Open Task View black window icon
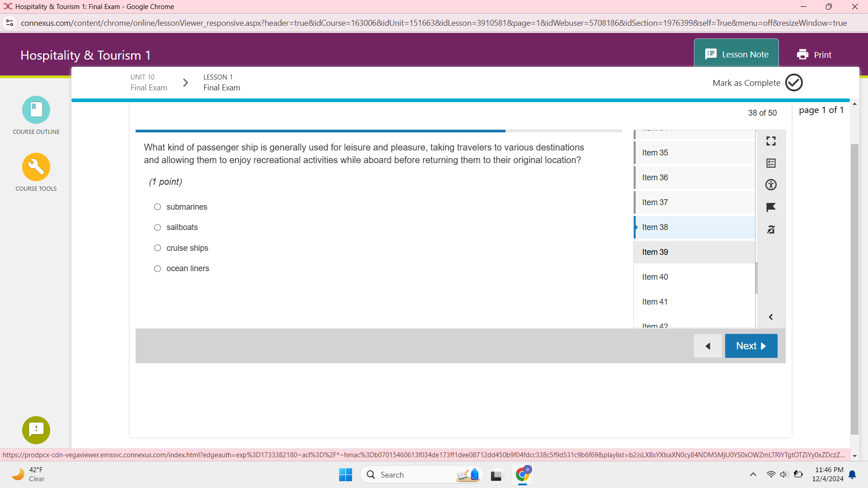868x488 pixels. (x=496, y=475)
